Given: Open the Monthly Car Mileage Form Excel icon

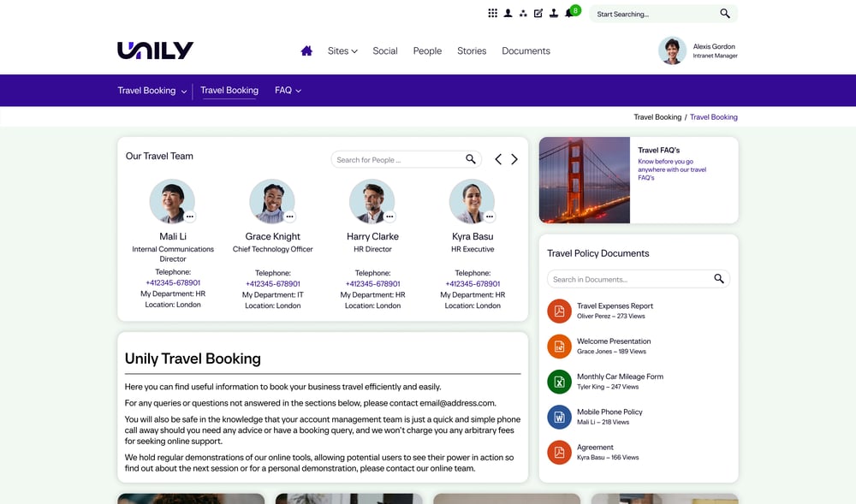Looking at the screenshot, I should 559,382.
